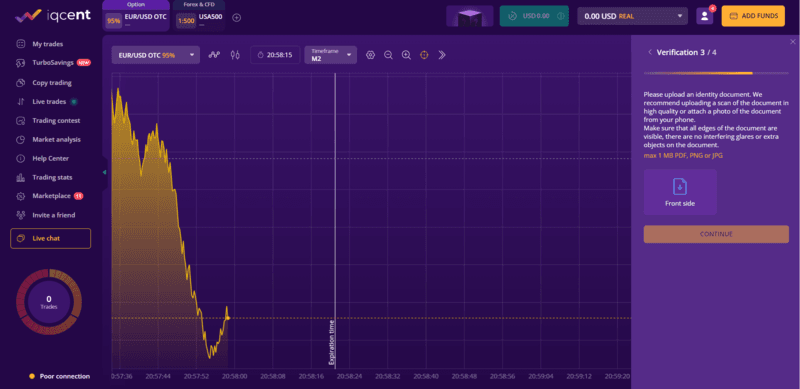800x389 pixels.
Task: Switch to the EUR/USD OTC option tab
Action: 136,16
